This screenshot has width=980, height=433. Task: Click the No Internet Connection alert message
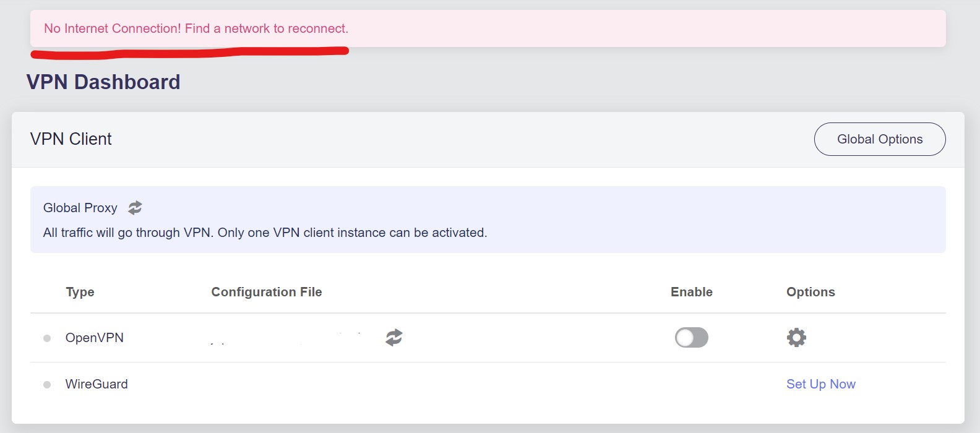coord(196,28)
